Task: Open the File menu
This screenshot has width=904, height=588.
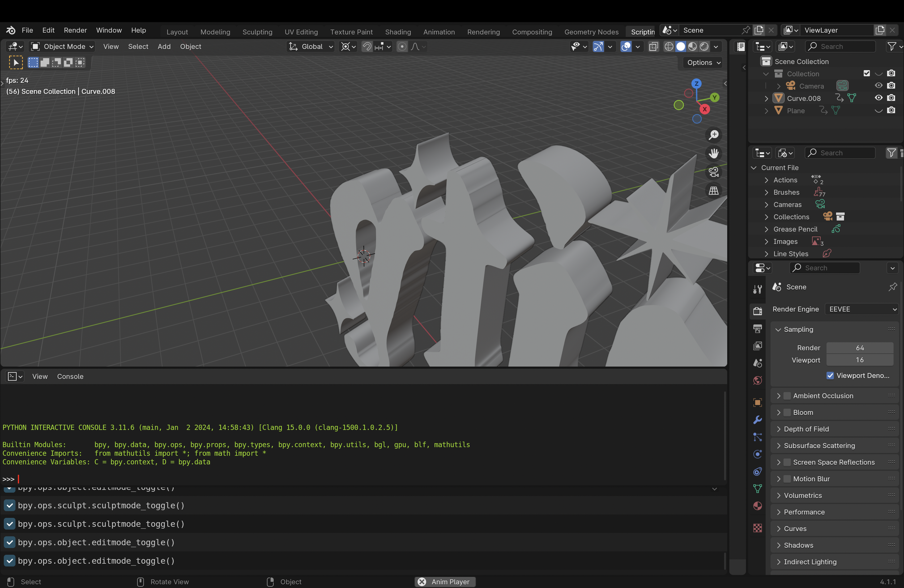Action: 27,30
